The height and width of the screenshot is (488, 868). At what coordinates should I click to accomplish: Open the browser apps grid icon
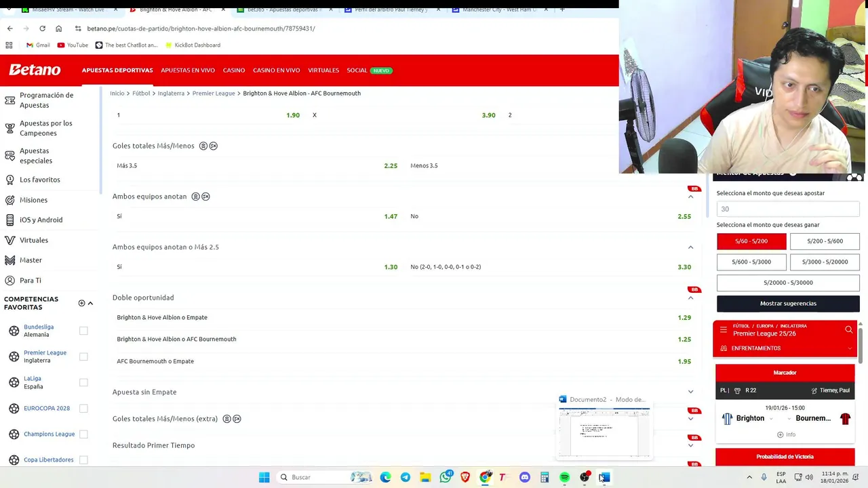tap(9, 45)
